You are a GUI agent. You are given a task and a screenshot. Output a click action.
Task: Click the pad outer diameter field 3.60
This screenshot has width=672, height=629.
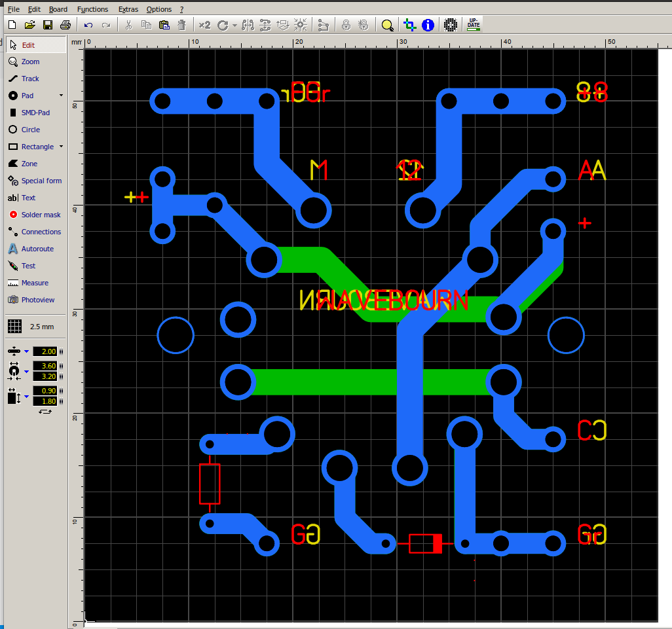click(45, 366)
